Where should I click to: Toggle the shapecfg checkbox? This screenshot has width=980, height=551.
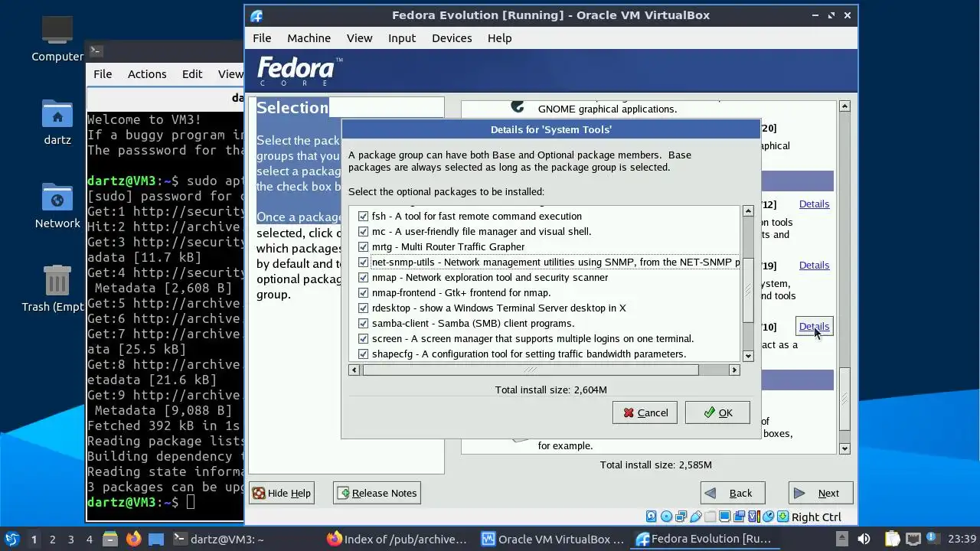[363, 354]
